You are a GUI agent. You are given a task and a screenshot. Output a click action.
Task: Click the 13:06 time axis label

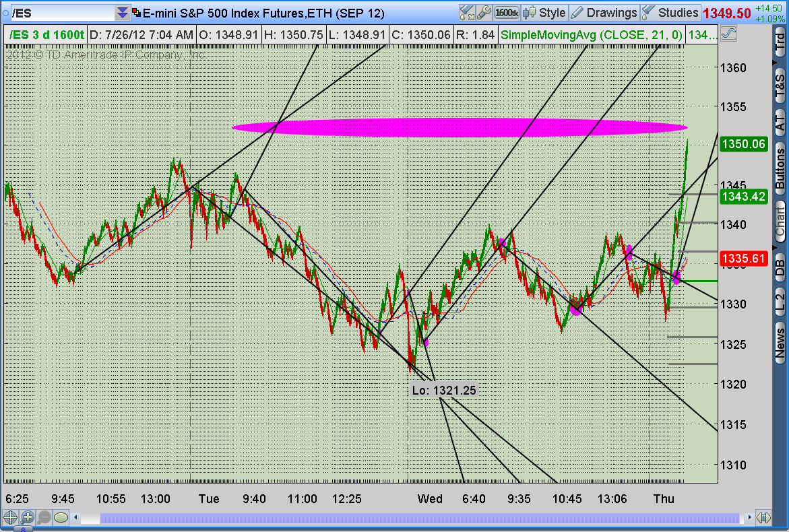(x=612, y=499)
